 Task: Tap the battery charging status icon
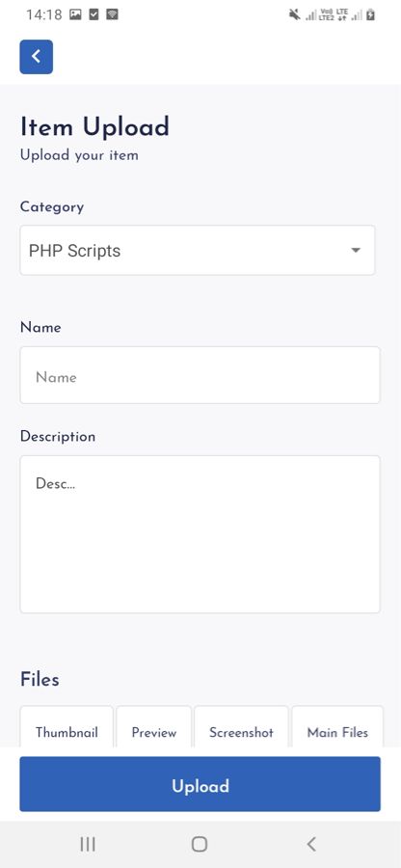tap(370, 14)
